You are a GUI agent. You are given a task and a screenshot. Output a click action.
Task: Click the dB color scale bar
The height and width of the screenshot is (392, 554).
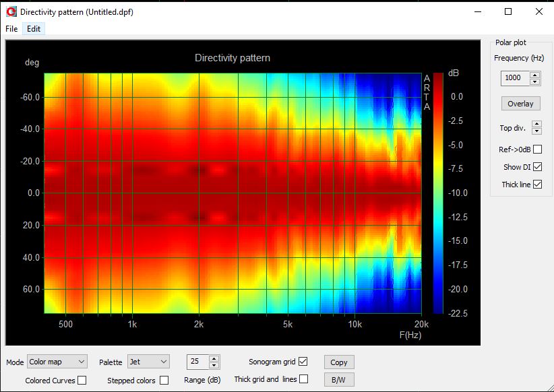click(x=438, y=193)
